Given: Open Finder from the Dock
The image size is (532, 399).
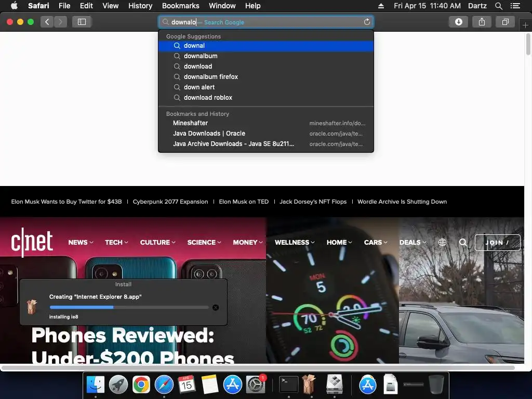Looking at the screenshot, I should (96, 384).
